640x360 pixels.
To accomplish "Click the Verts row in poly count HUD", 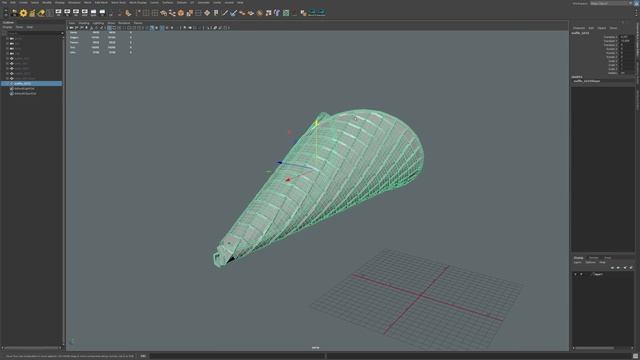I will (100, 32).
